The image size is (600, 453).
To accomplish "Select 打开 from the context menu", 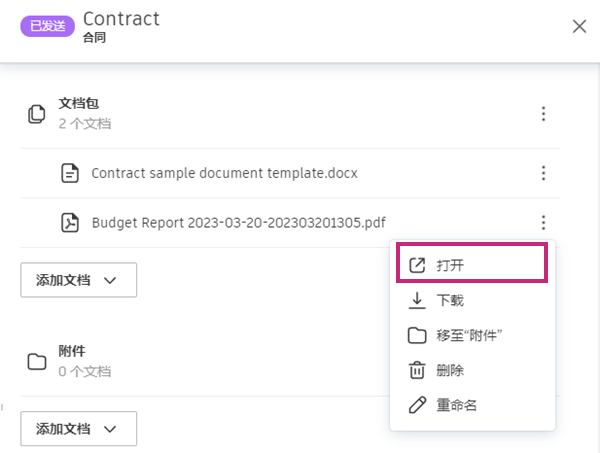I will click(450, 265).
